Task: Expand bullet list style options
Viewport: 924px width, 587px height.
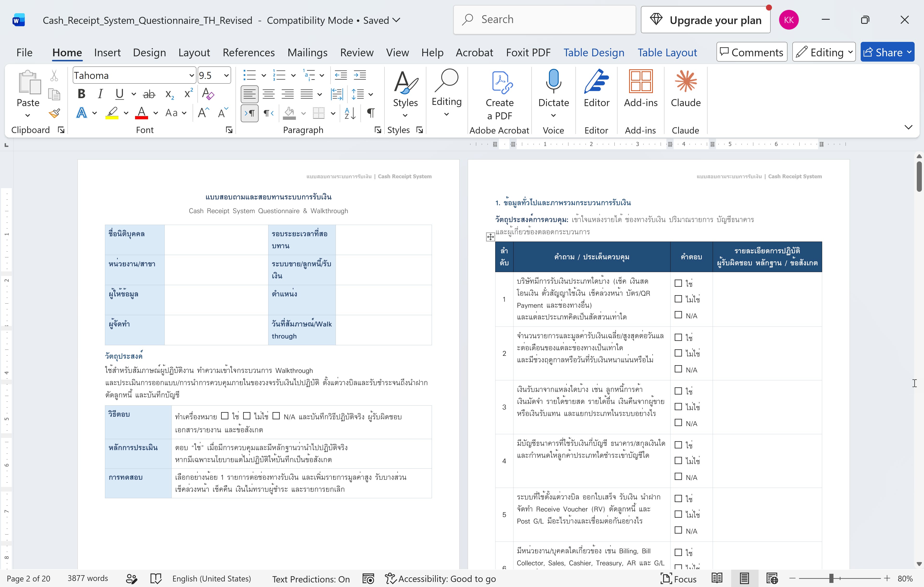Action: click(x=264, y=76)
